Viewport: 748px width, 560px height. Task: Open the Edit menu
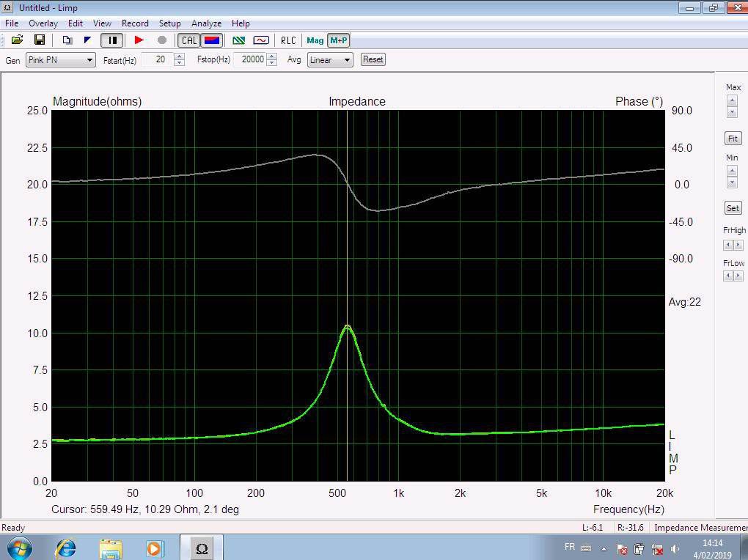point(76,23)
